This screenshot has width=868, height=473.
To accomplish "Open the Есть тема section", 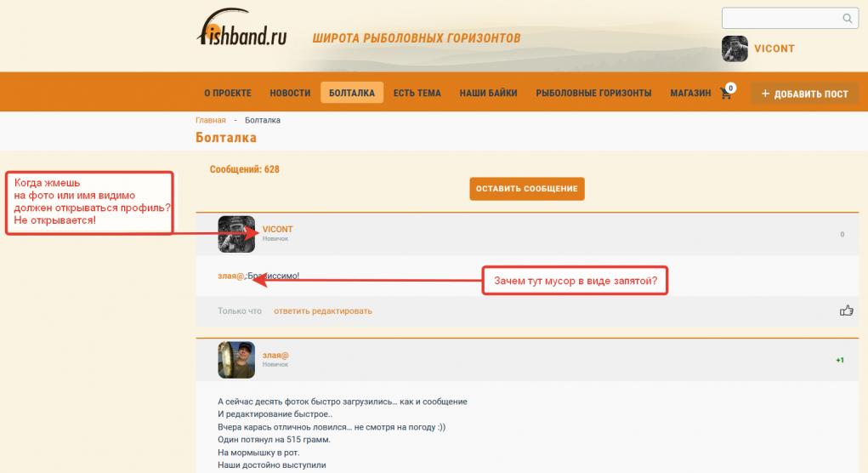I will (417, 93).
